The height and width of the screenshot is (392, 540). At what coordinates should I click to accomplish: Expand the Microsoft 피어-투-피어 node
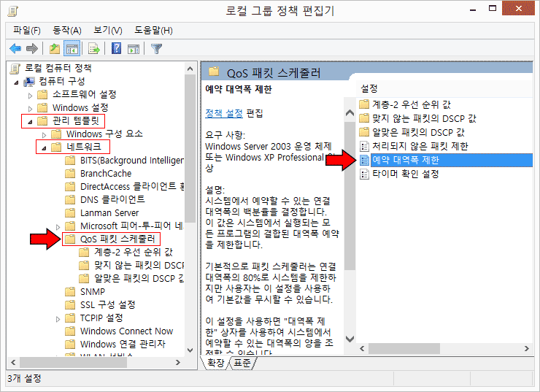click(x=58, y=226)
